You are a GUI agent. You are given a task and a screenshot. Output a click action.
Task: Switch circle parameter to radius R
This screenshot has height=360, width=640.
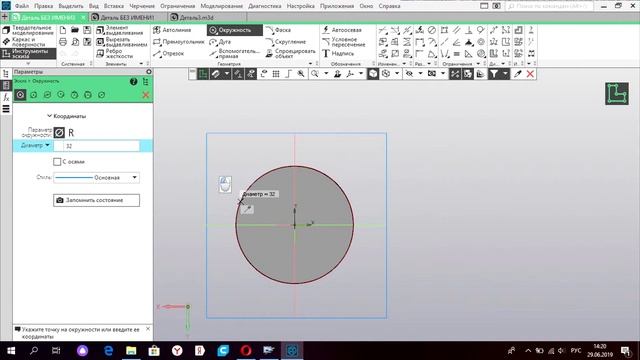pos(71,133)
